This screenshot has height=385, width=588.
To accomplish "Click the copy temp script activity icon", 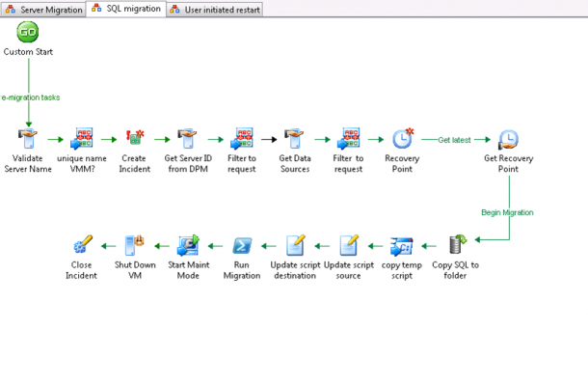I will [x=402, y=246].
